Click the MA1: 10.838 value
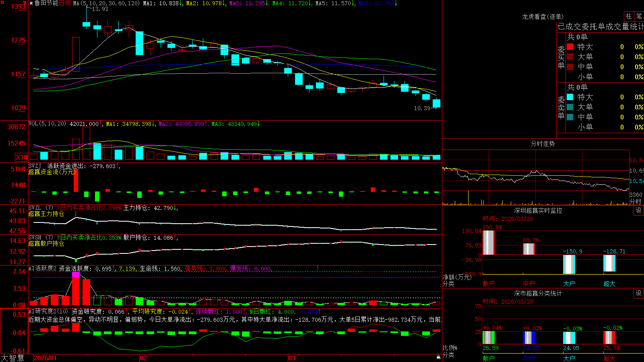 pyautogui.click(x=163, y=3)
